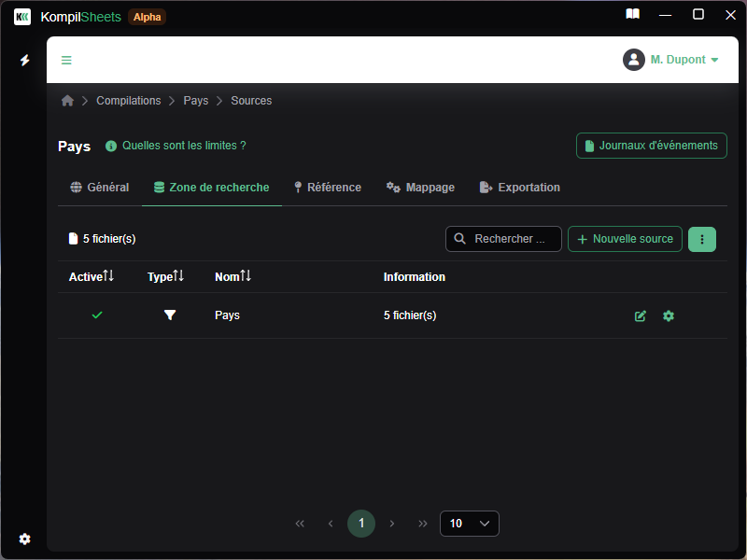Open the settings gear in left sidebar
Viewport: 747px width, 560px height.
coord(25,539)
